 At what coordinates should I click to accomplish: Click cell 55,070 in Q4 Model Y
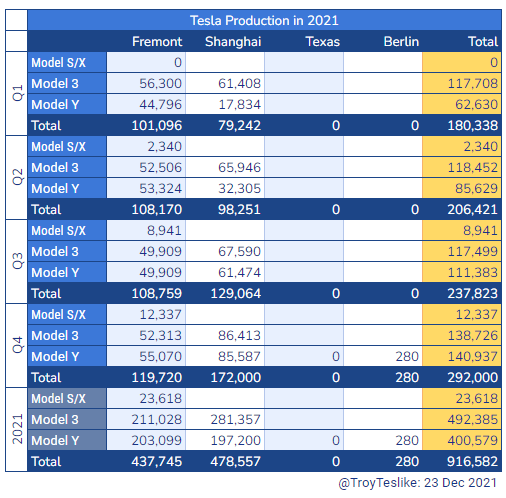(146, 356)
